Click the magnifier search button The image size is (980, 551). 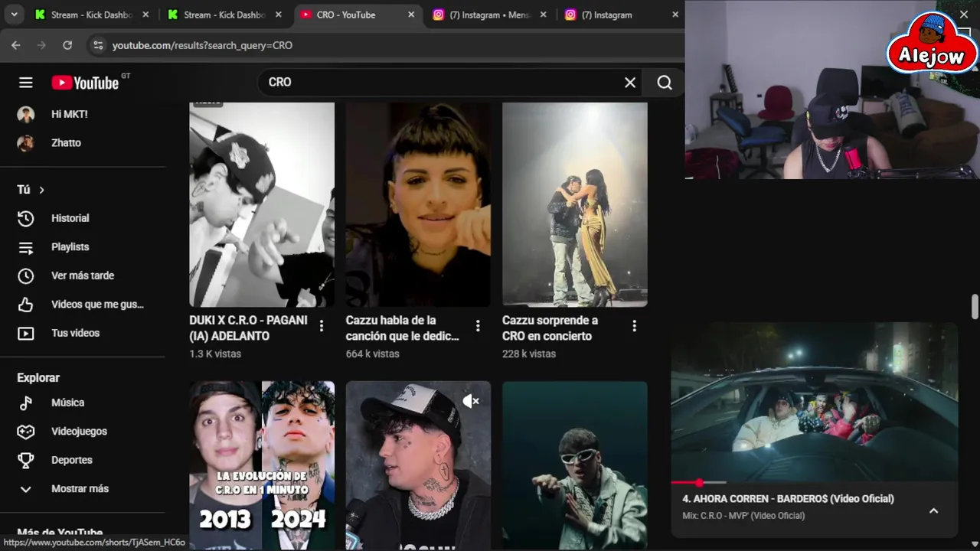(665, 83)
